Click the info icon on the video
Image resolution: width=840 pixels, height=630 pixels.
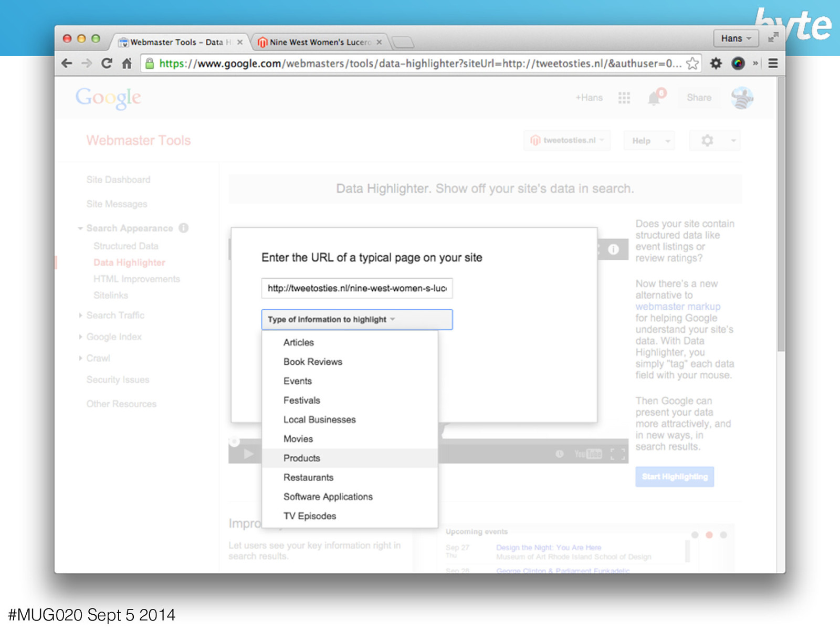(x=613, y=249)
